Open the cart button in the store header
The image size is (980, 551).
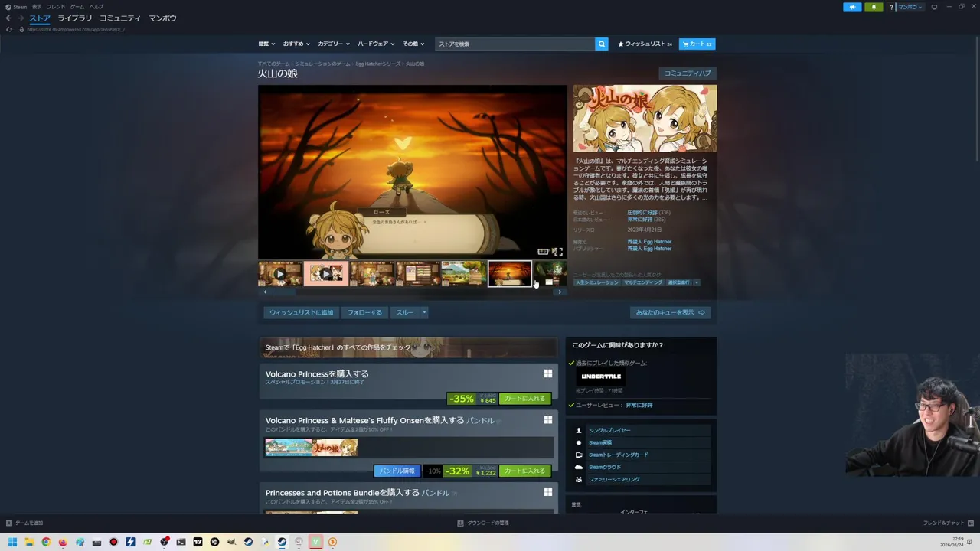point(697,44)
